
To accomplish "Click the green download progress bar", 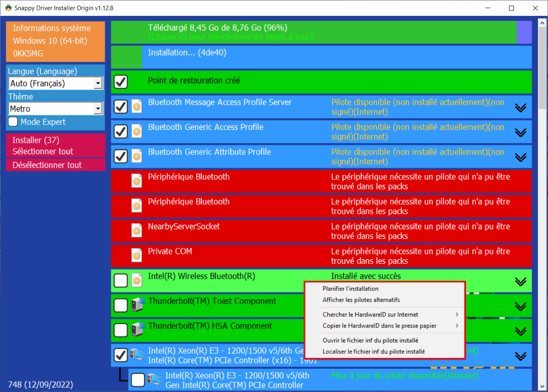I will (x=313, y=32).
